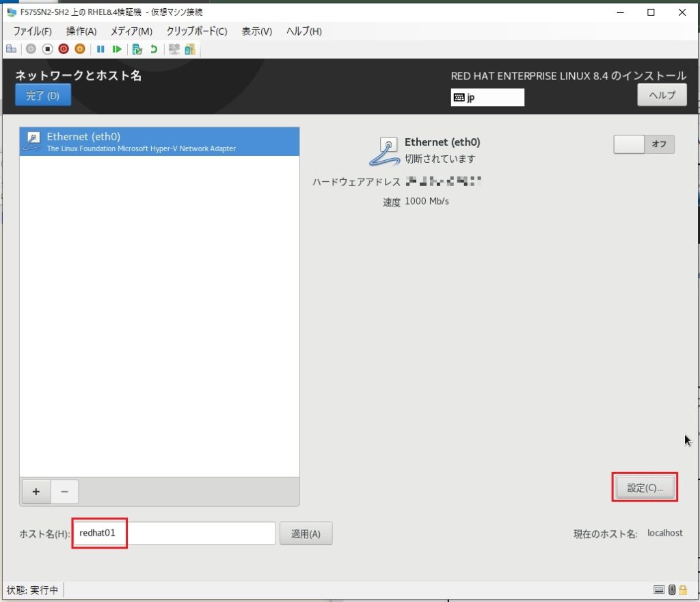Open the 表示(V) menu
Viewport: 700px width, 602px height.
pos(257,31)
